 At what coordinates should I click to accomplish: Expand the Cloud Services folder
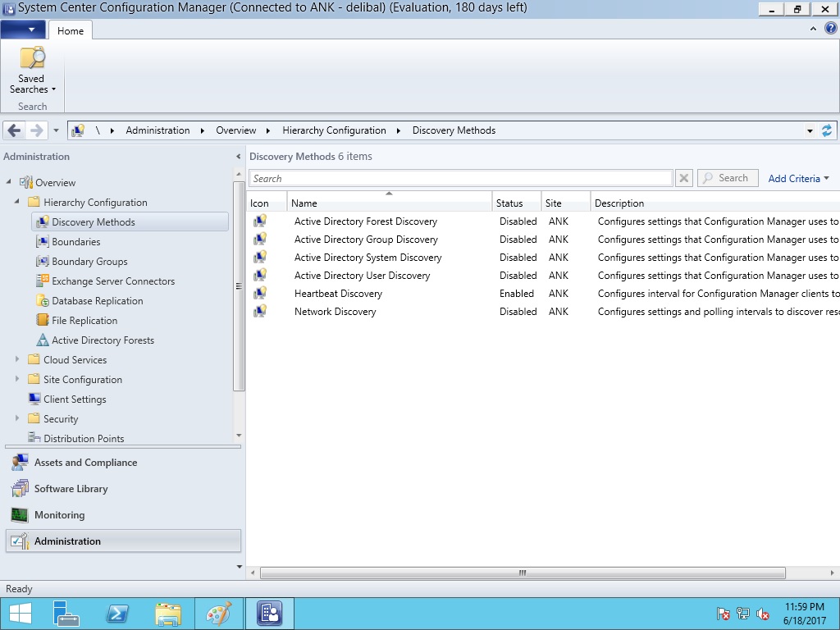(17, 359)
